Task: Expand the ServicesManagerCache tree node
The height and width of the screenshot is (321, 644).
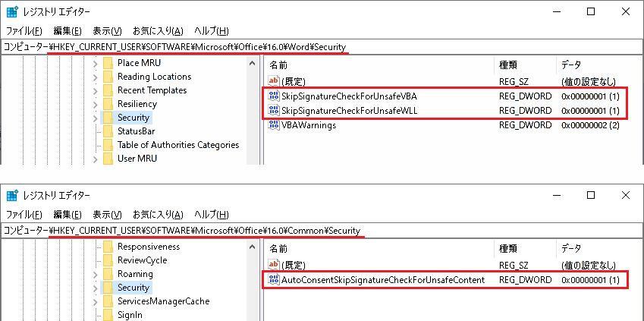Action: (x=96, y=302)
